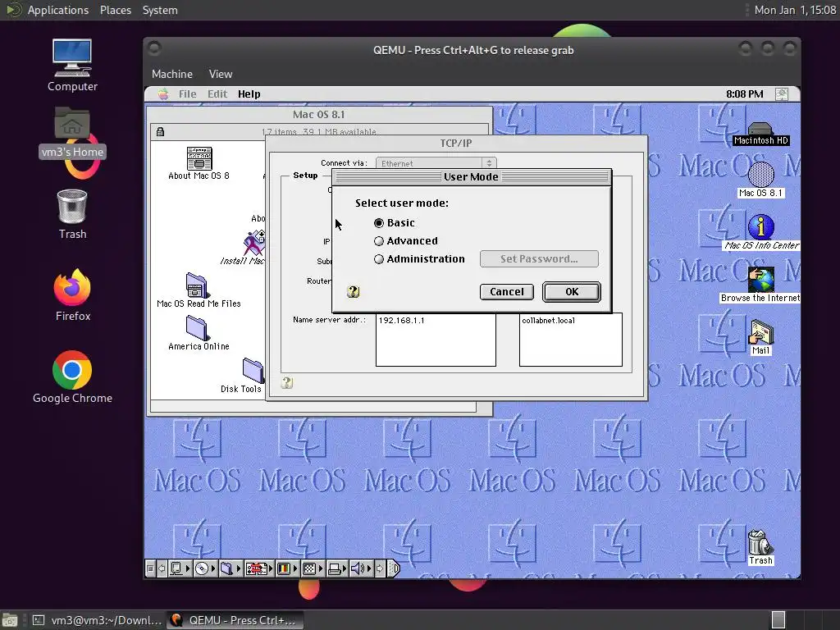The image size is (840, 630).
Task: Open monitor color depth Control Strip module
Action: [286, 568]
